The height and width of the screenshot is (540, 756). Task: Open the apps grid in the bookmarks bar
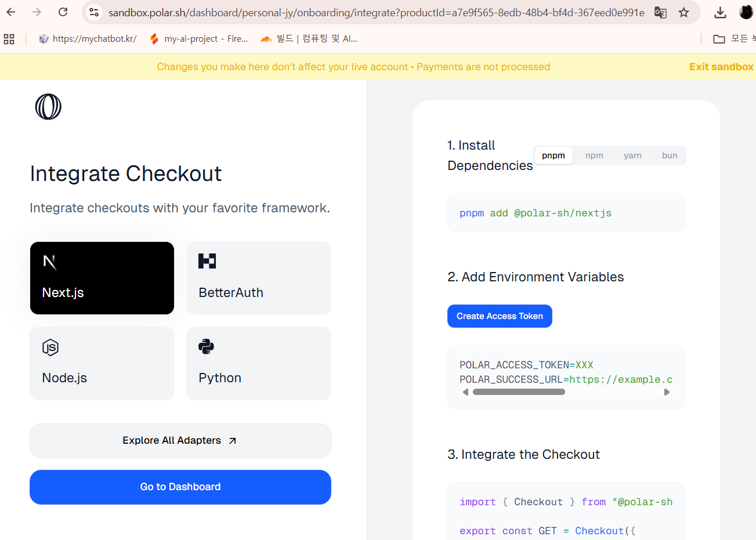pos(9,39)
